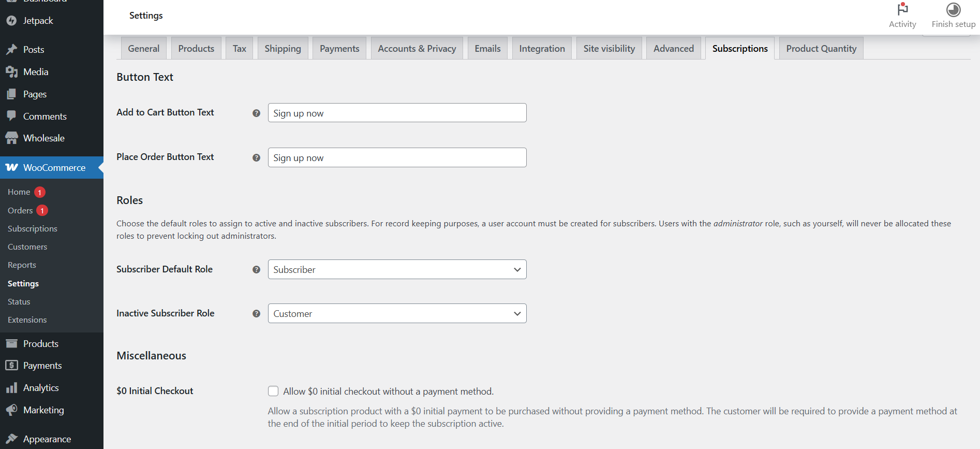Viewport: 980px width, 449px height.
Task: Click the Activity flag icon
Action: click(902, 10)
